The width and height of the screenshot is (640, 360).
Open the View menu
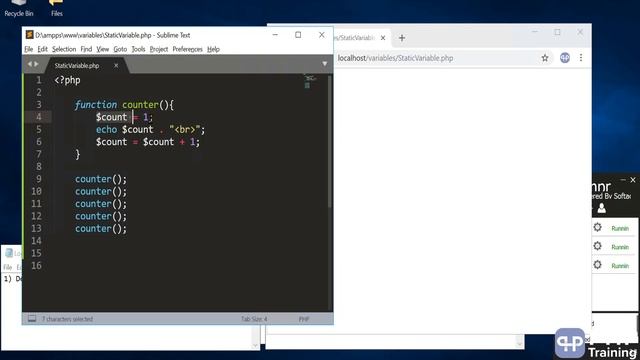click(102, 49)
